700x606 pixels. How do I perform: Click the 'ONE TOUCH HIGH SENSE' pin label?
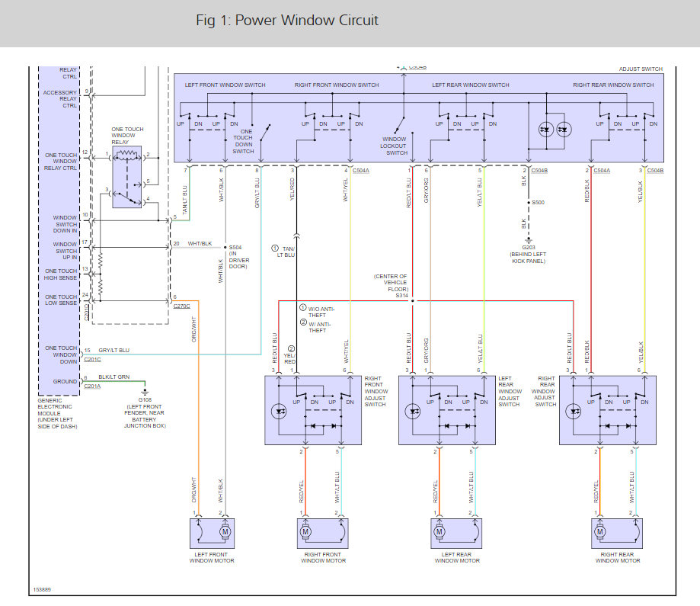(x=61, y=274)
